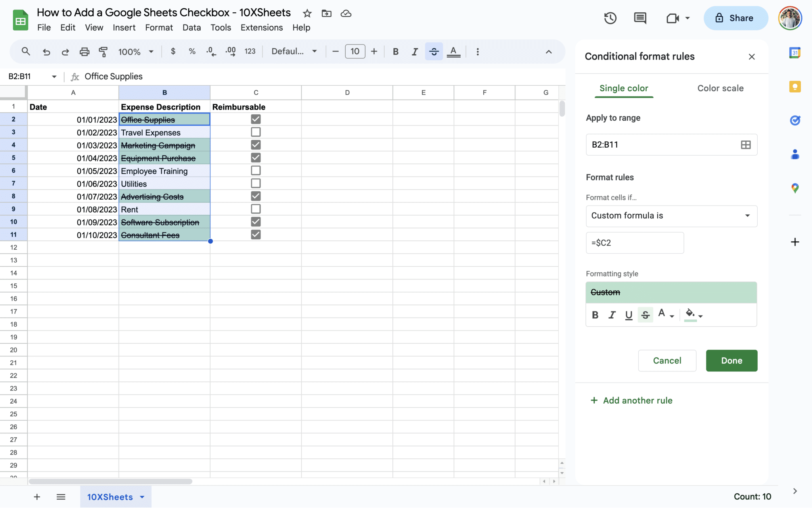Click the Share button

[x=735, y=18]
